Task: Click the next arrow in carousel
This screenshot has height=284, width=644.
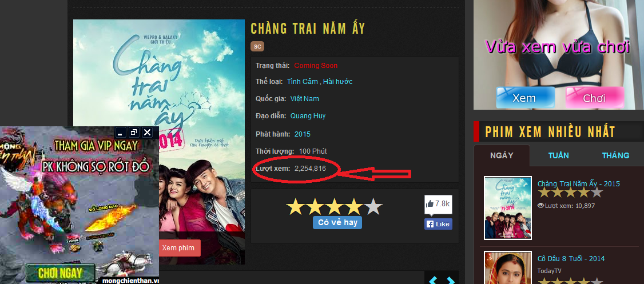Action: click(451, 281)
